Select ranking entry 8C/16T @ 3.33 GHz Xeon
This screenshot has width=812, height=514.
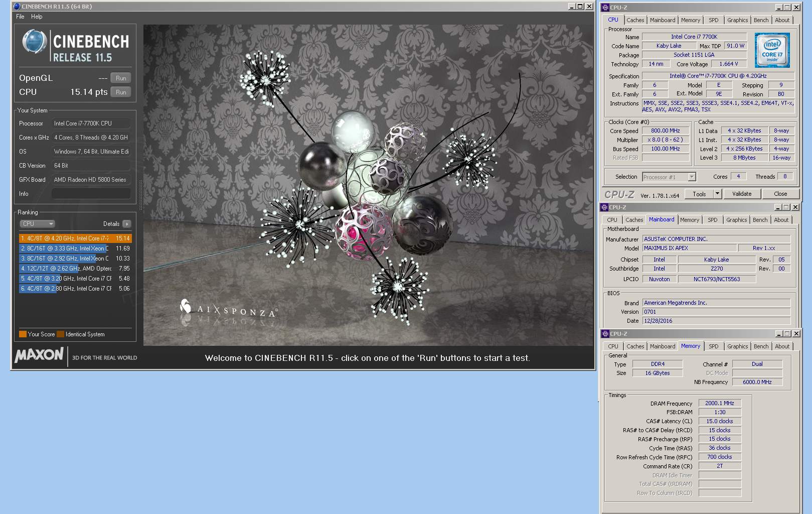[x=75, y=248]
